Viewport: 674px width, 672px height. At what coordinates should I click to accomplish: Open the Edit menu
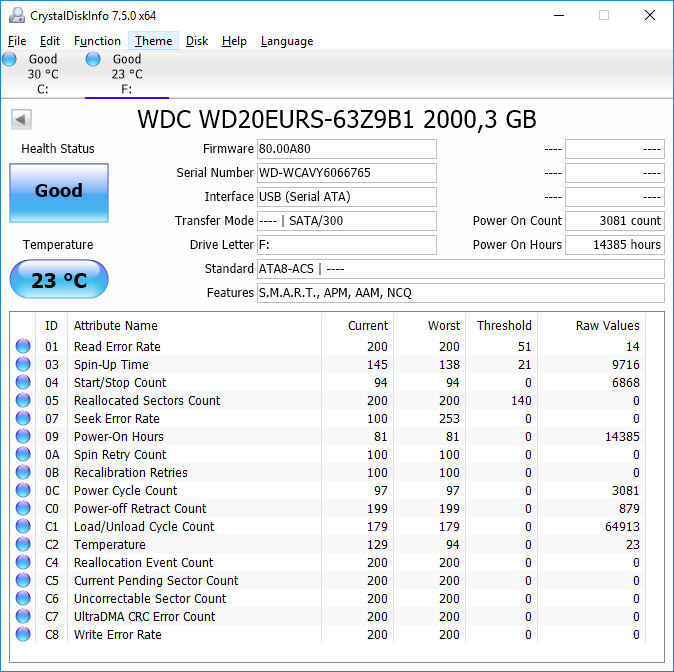tap(49, 41)
